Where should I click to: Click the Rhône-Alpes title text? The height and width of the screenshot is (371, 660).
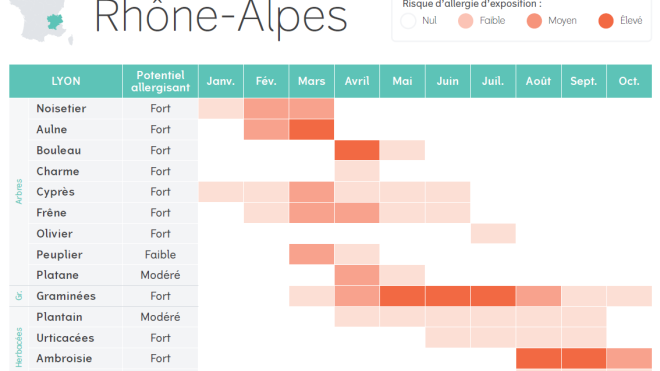coord(221,19)
